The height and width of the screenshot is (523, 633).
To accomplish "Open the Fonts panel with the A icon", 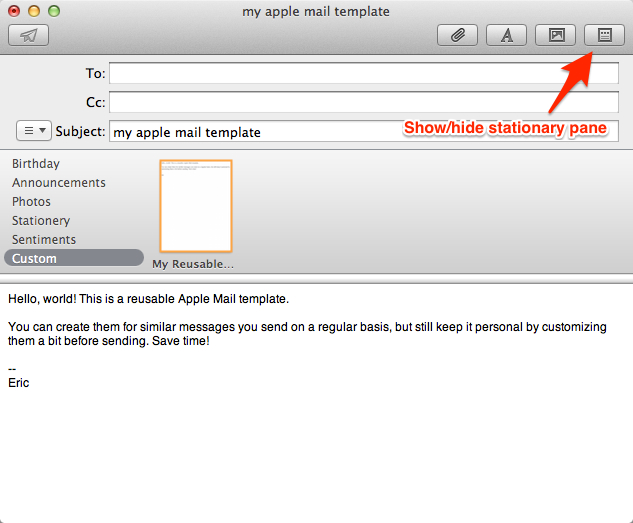I will click(506, 35).
